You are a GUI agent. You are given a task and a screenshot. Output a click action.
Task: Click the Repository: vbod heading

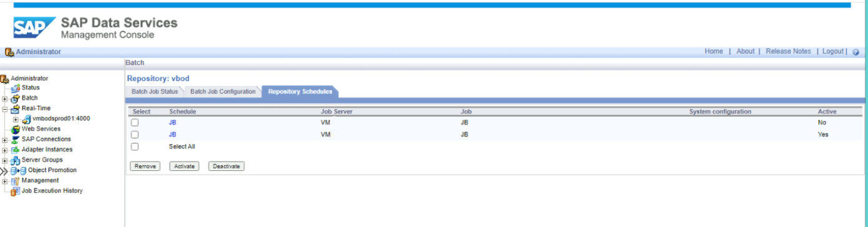(x=158, y=79)
